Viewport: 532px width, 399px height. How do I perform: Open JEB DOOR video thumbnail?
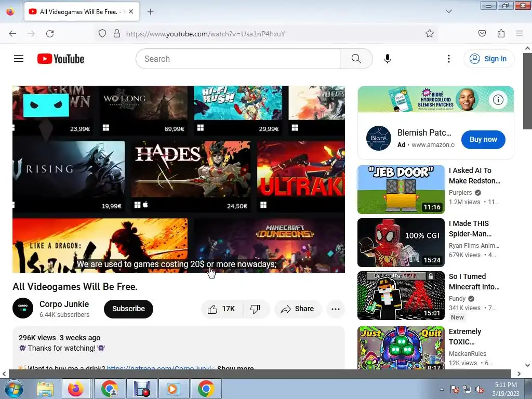[401, 190]
